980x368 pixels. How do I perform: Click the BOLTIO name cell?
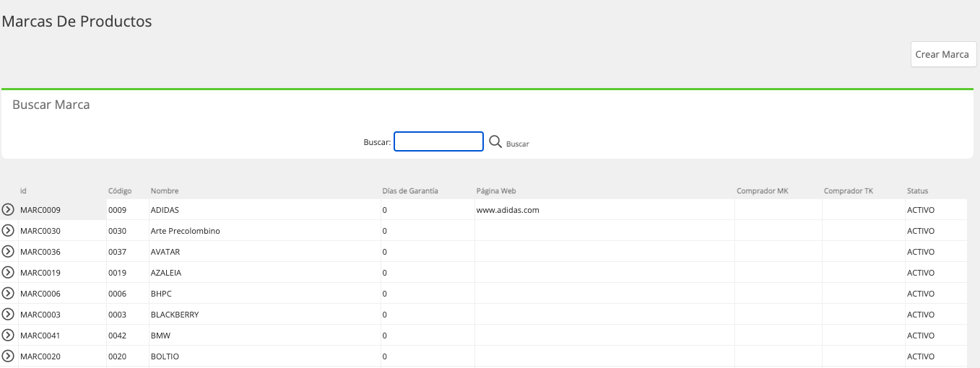(x=265, y=356)
